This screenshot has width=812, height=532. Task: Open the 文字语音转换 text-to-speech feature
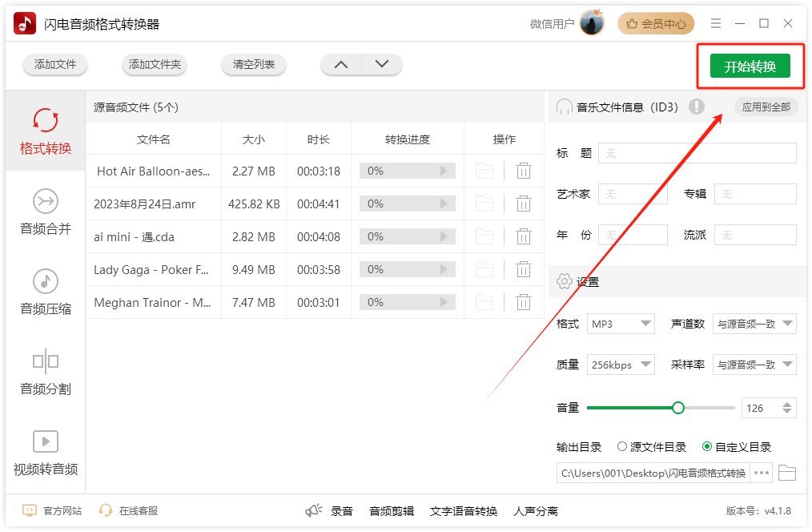tap(464, 510)
